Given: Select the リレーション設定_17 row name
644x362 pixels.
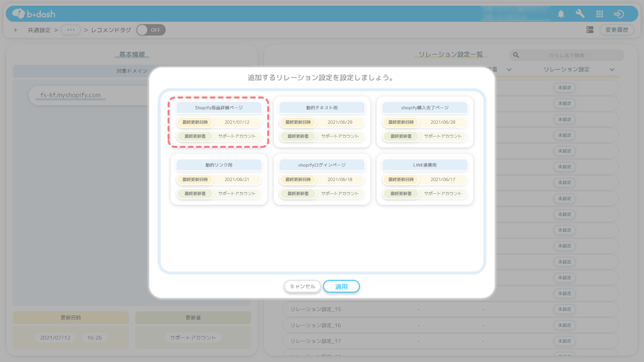Looking at the screenshot, I should point(315,341).
